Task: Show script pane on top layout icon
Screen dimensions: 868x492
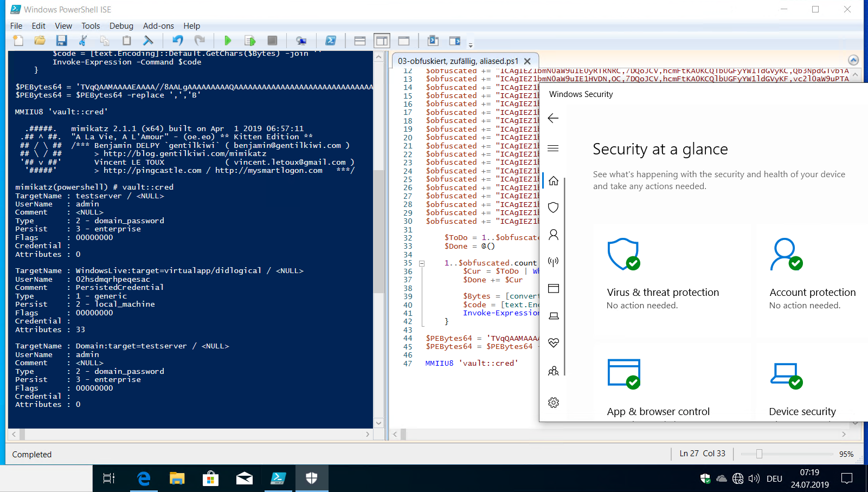Action: (359, 41)
